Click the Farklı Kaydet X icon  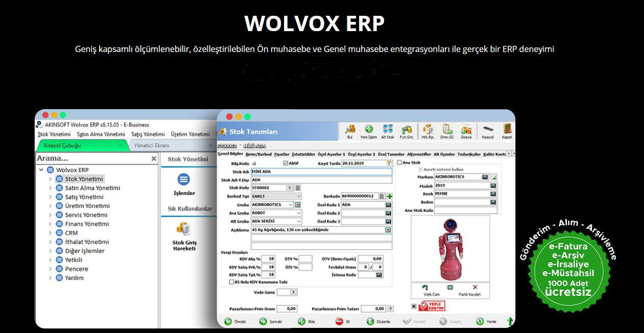coord(475,288)
